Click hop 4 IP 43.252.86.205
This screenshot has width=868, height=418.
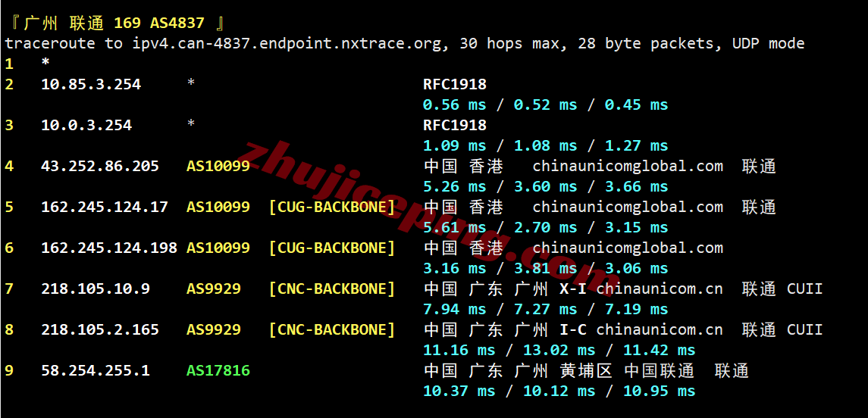pyautogui.click(x=100, y=166)
